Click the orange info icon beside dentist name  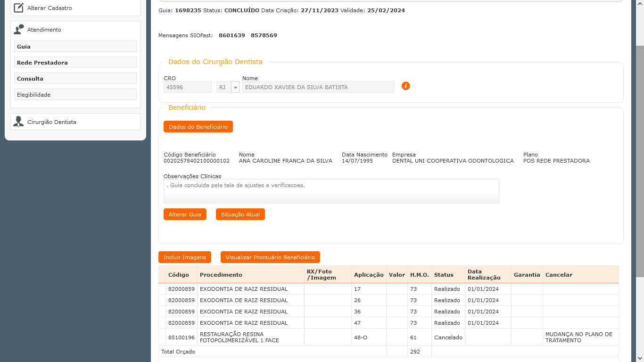click(405, 86)
